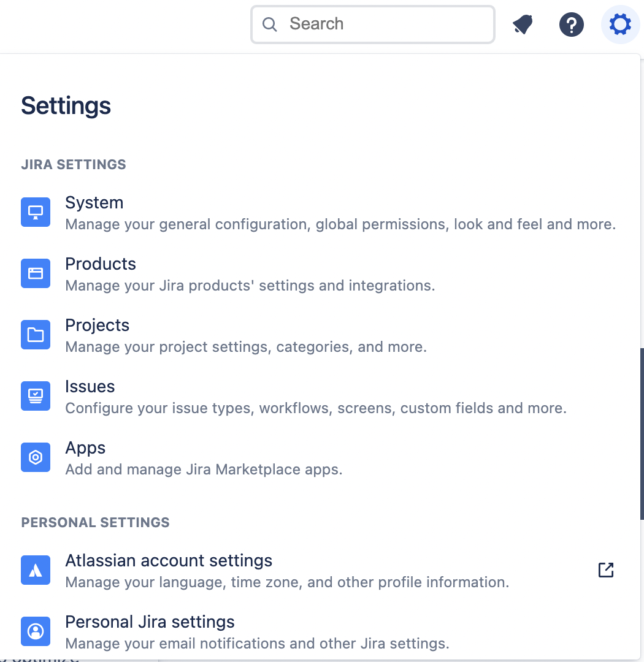Image resolution: width=644 pixels, height=662 pixels.
Task: Click the Atlassian logo icon
Action: coord(36,570)
